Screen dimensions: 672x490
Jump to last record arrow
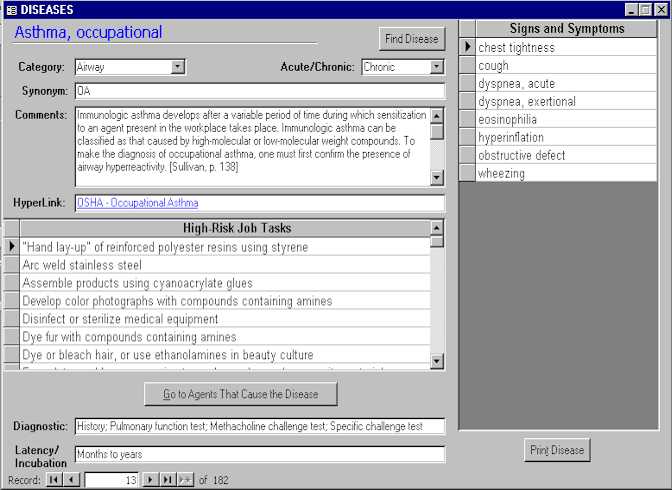167,480
